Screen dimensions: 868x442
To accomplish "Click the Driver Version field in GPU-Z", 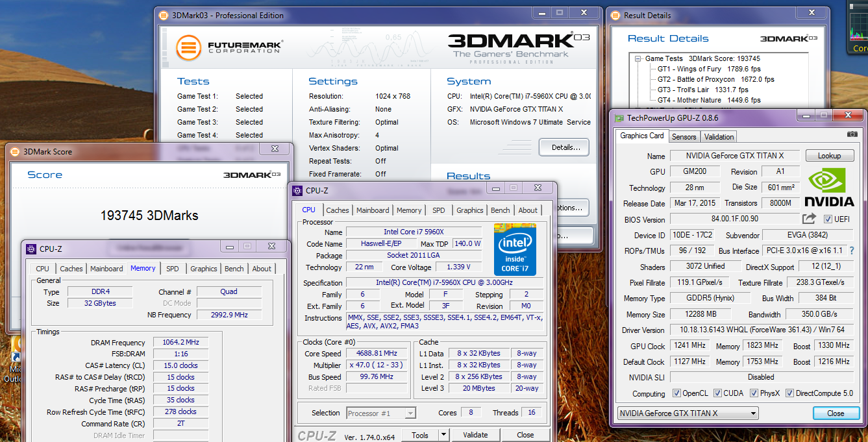I will (761, 330).
